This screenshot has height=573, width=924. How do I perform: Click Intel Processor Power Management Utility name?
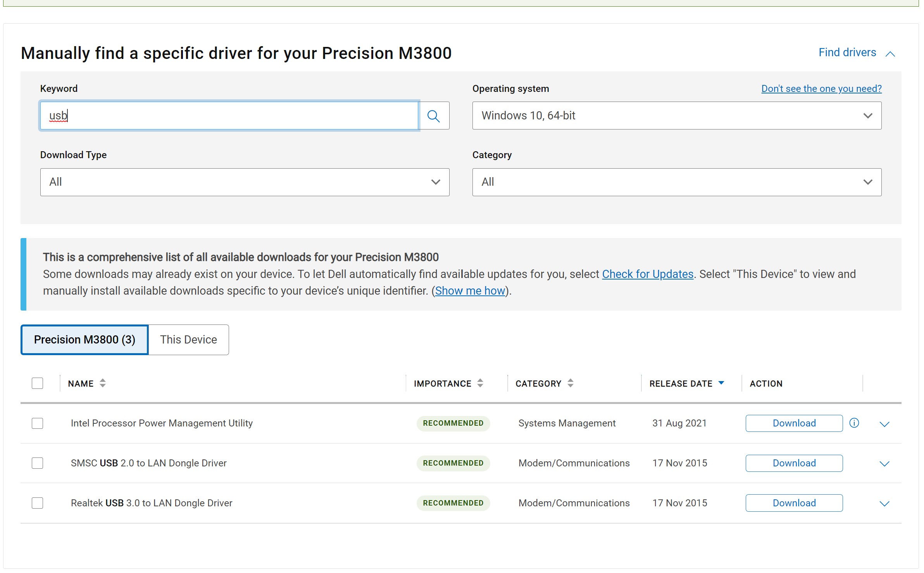click(x=162, y=423)
